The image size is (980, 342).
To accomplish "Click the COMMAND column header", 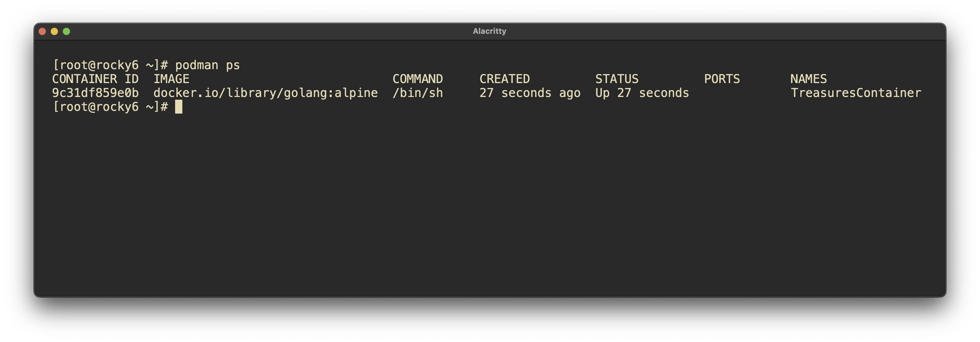I will click(x=417, y=79).
